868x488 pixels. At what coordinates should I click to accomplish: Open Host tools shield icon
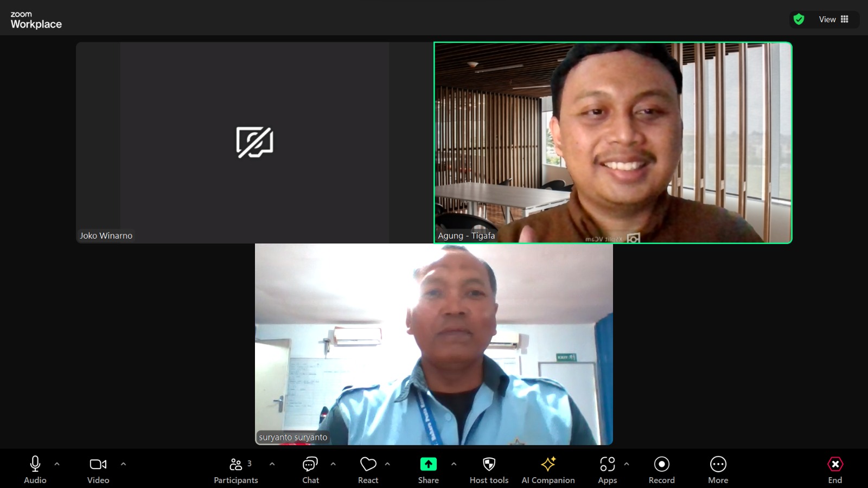(x=489, y=464)
